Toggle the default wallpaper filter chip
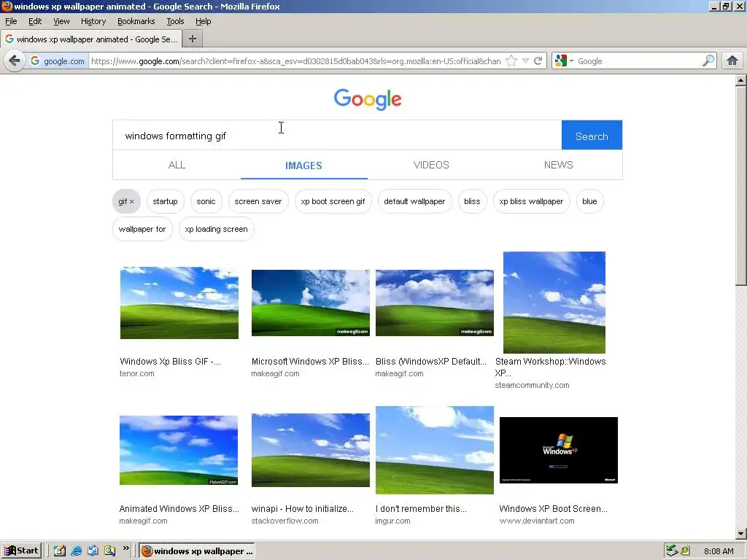 coord(414,201)
